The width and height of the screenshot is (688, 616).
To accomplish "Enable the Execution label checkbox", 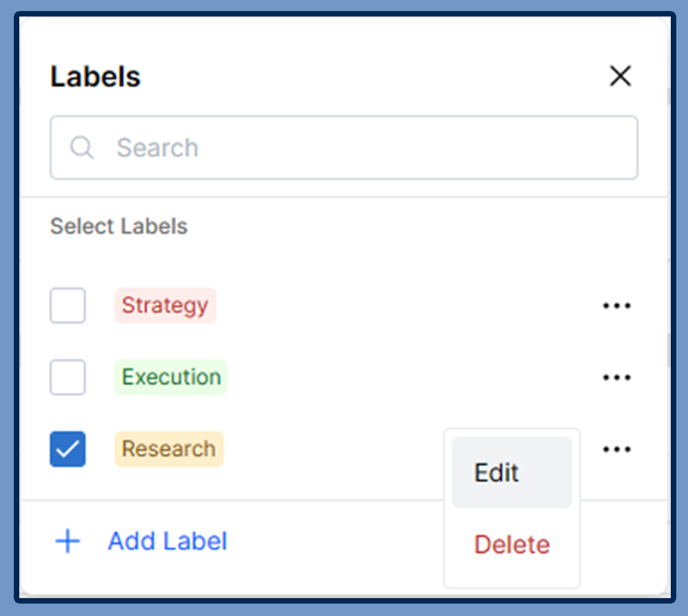I will (x=67, y=377).
